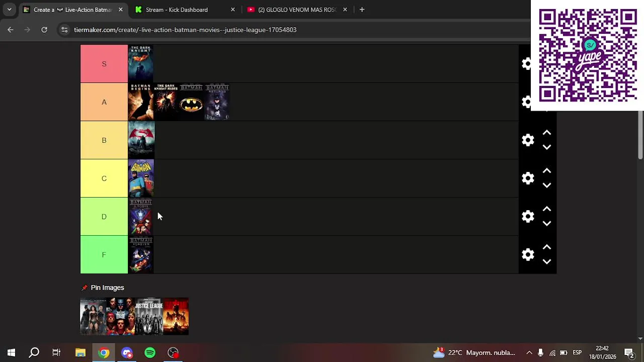Select the S tier label

[104, 64]
